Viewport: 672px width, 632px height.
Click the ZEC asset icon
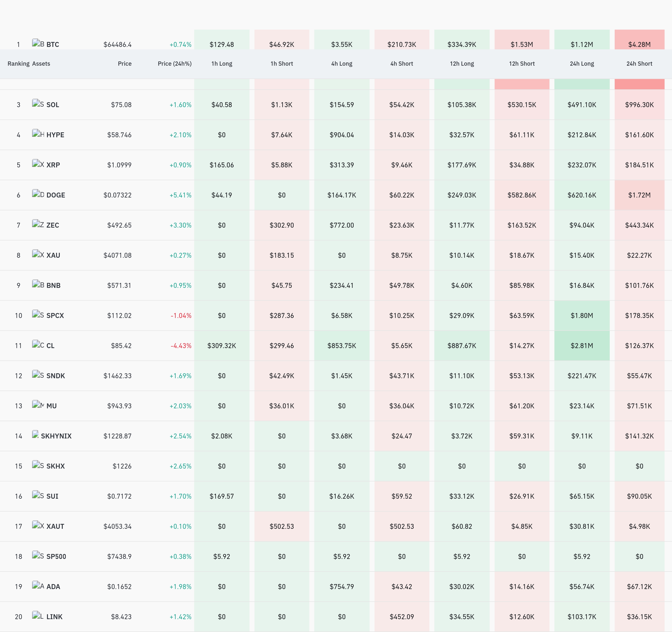(x=38, y=224)
